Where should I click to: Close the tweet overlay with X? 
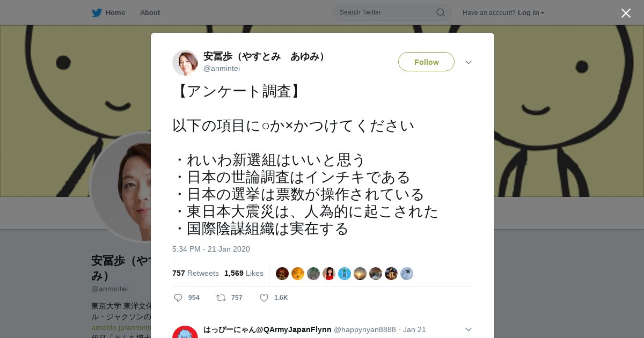(x=626, y=13)
